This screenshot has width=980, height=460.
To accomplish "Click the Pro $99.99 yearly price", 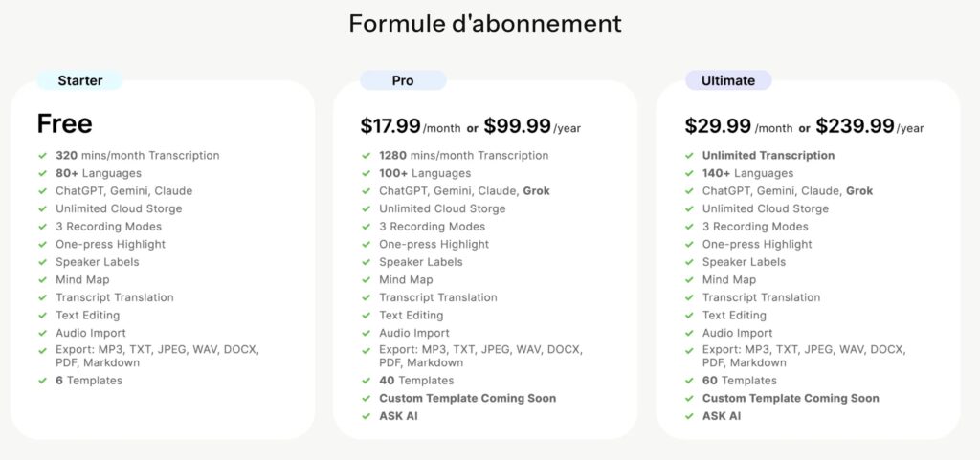I will [517, 126].
